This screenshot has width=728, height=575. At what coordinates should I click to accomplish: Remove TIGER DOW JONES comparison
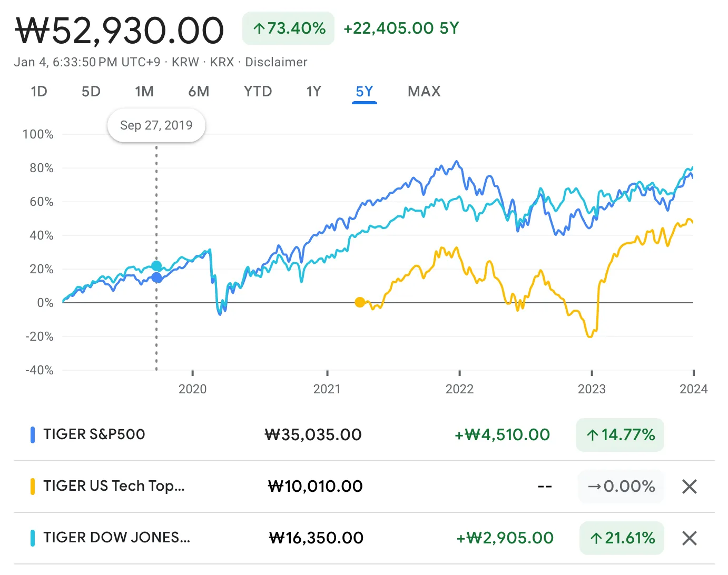(x=689, y=538)
